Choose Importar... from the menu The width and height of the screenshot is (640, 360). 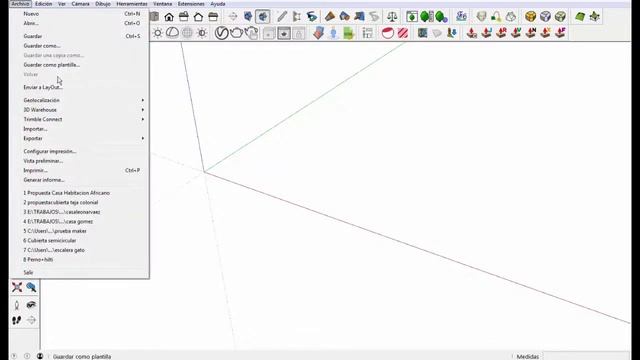pos(79,129)
